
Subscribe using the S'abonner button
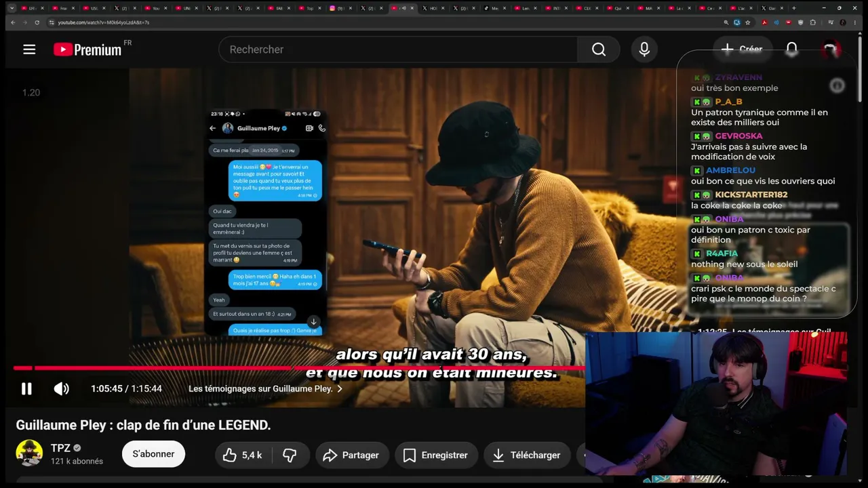[153, 454]
